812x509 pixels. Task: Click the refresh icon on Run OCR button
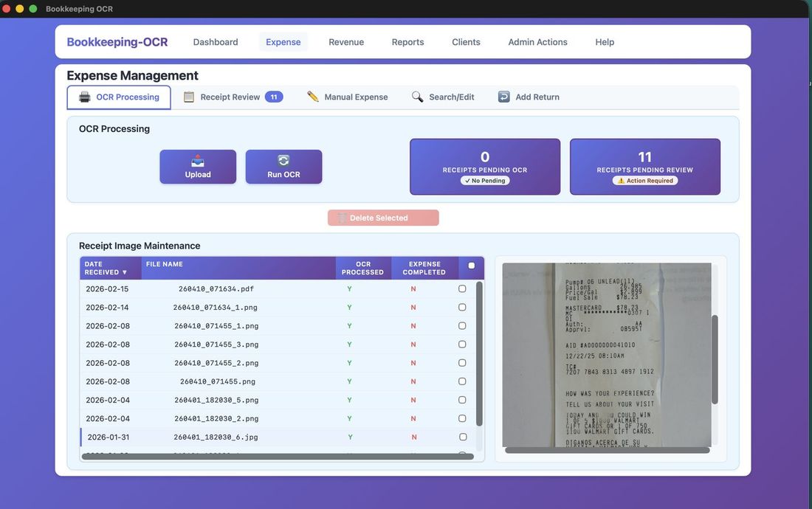point(283,160)
